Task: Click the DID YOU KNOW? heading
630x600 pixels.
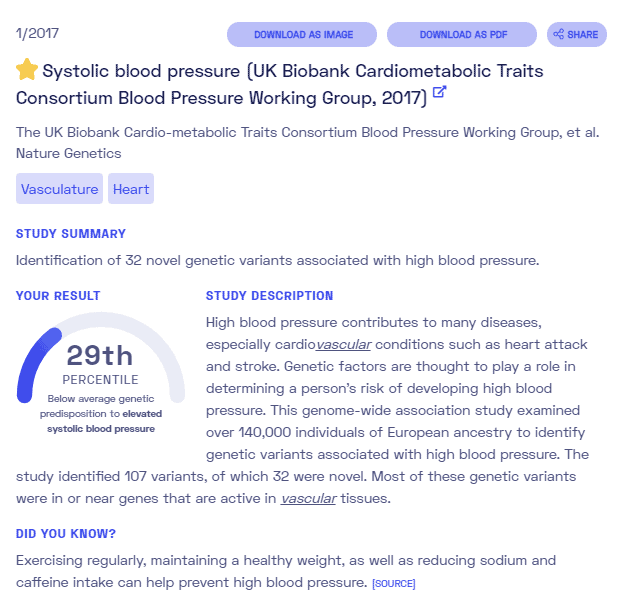Action: point(66,533)
